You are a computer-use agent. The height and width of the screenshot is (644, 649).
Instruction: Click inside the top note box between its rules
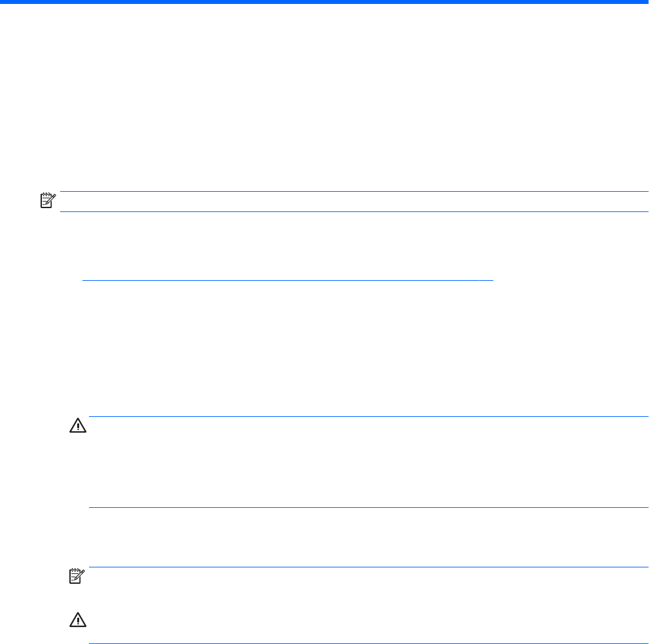click(x=354, y=202)
